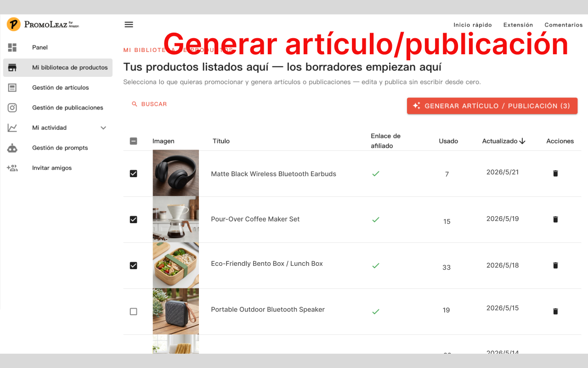Click the date 2026/5/19
This screenshot has height=368, width=588.
[503, 218]
